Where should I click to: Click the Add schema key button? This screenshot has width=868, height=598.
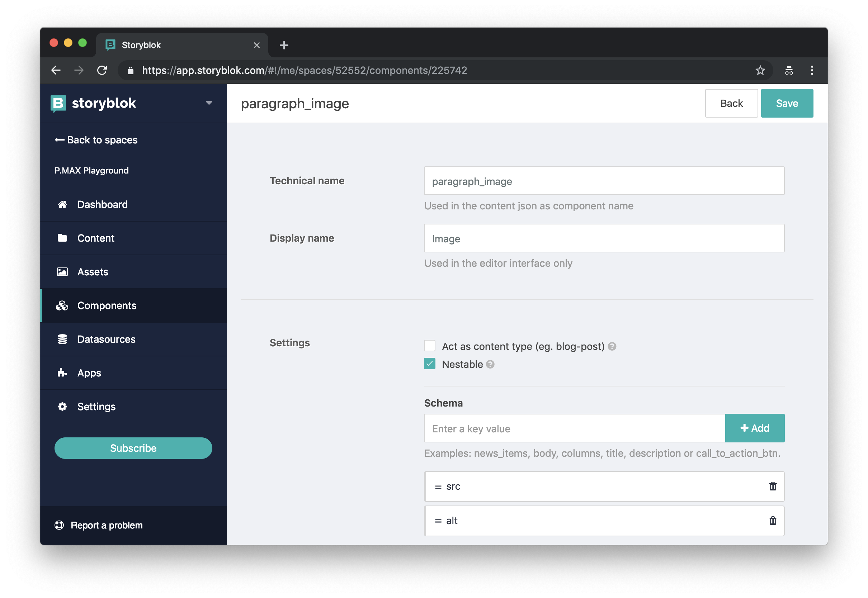tap(755, 428)
